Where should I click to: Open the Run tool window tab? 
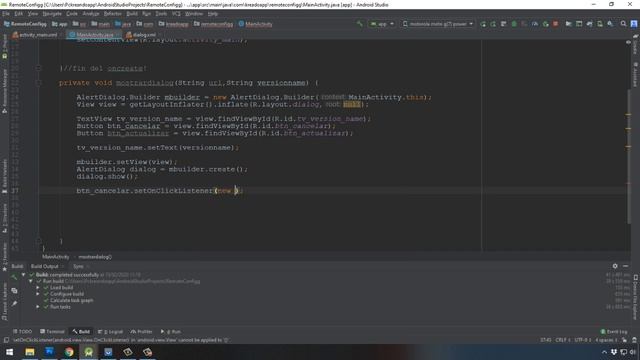[x=171, y=331]
